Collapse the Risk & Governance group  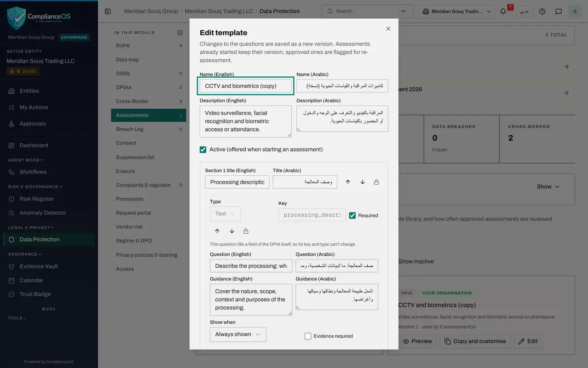pyautogui.click(x=35, y=187)
